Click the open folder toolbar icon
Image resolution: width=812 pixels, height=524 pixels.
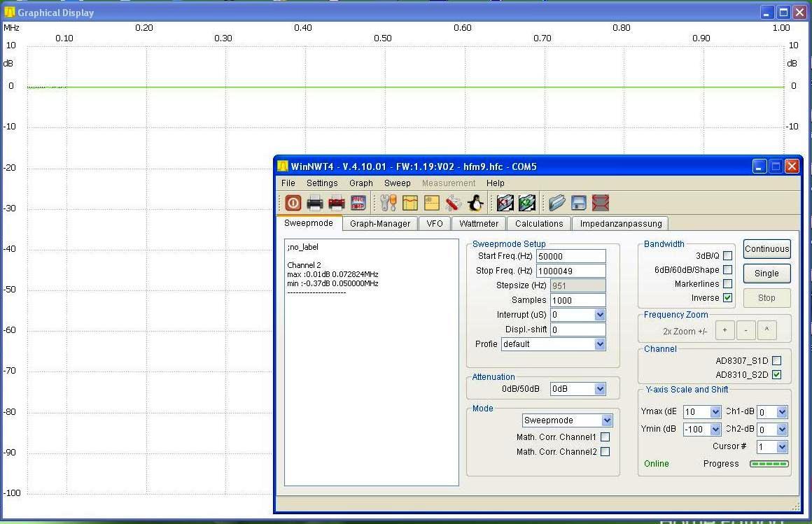click(x=556, y=203)
